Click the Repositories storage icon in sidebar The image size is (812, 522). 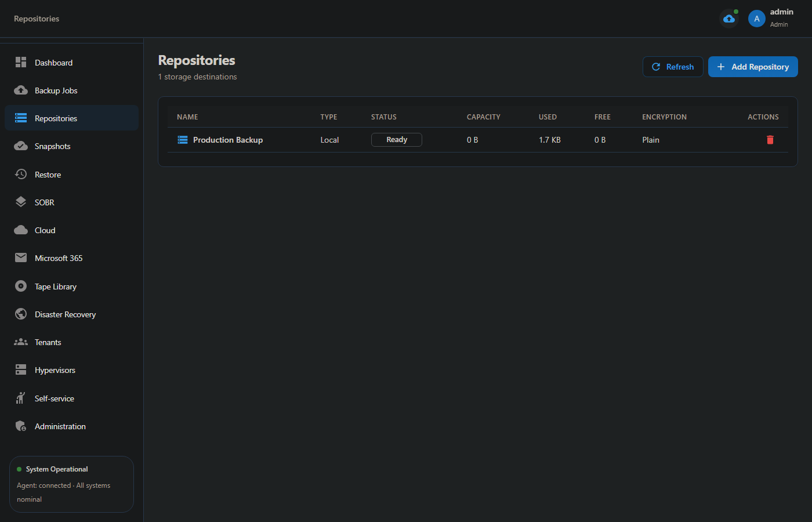[x=21, y=118]
